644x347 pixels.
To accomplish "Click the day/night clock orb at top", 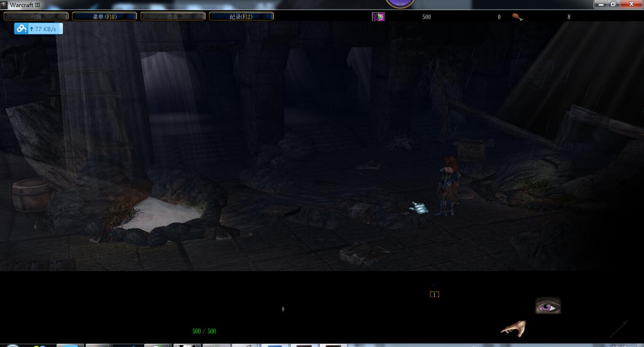I will pyautogui.click(x=400, y=4).
